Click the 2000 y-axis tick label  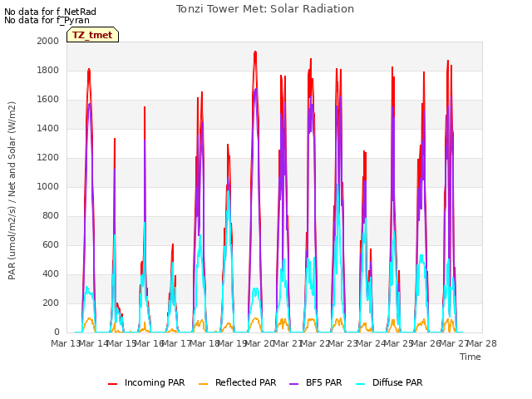coord(48,41)
